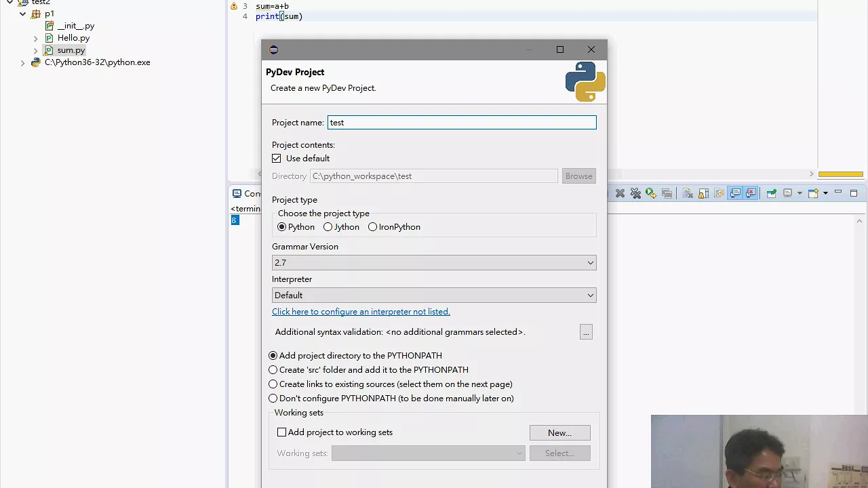Click the editor horizontal scroll right arrow
This screenshot has width=868, height=488.
[x=811, y=174]
